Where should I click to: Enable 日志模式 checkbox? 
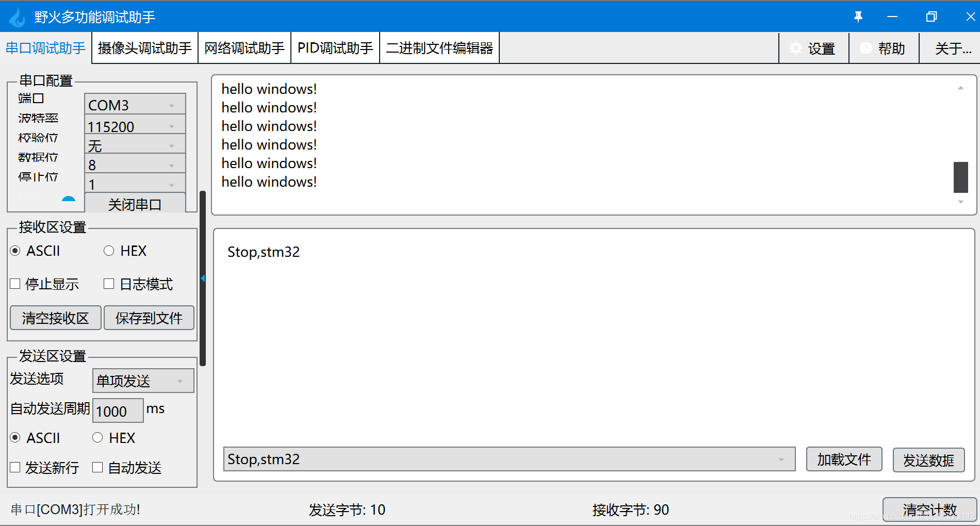109,284
